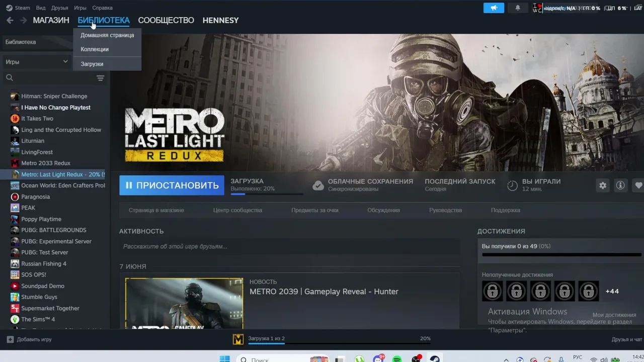Pause the Metro Last Light download
Image resolution: width=644 pixels, height=362 pixels.
point(172,185)
